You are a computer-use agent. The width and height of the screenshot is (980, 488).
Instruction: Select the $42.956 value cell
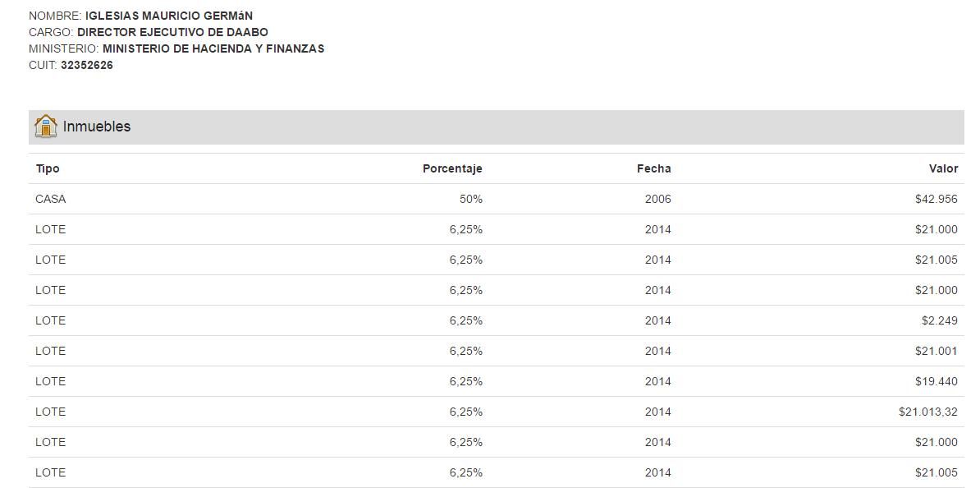pyautogui.click(x=936, y=199)
